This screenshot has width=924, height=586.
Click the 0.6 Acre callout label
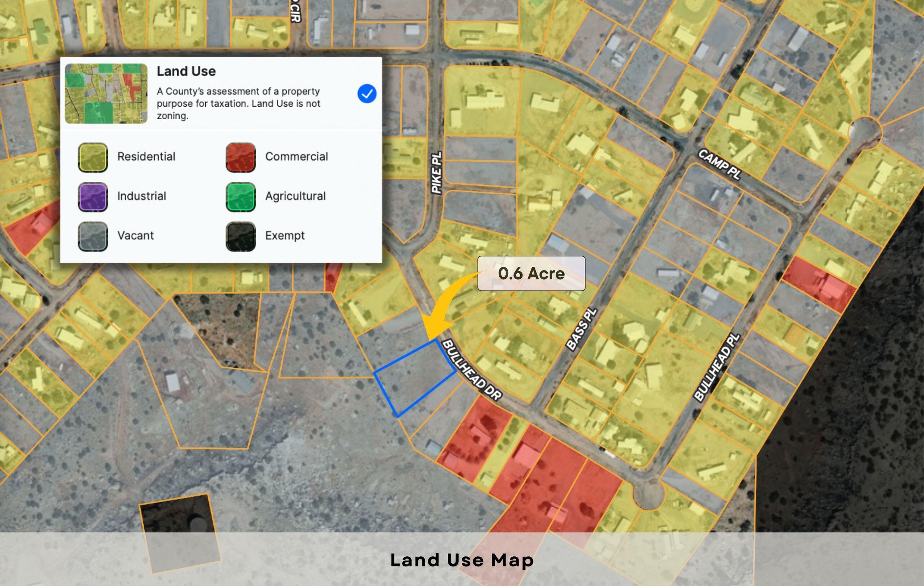click(x=531, y=273)
